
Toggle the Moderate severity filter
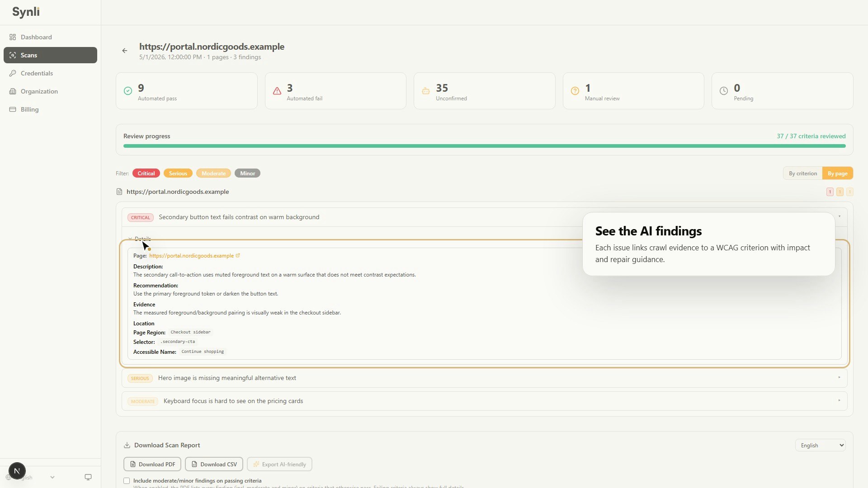[213, 174]
